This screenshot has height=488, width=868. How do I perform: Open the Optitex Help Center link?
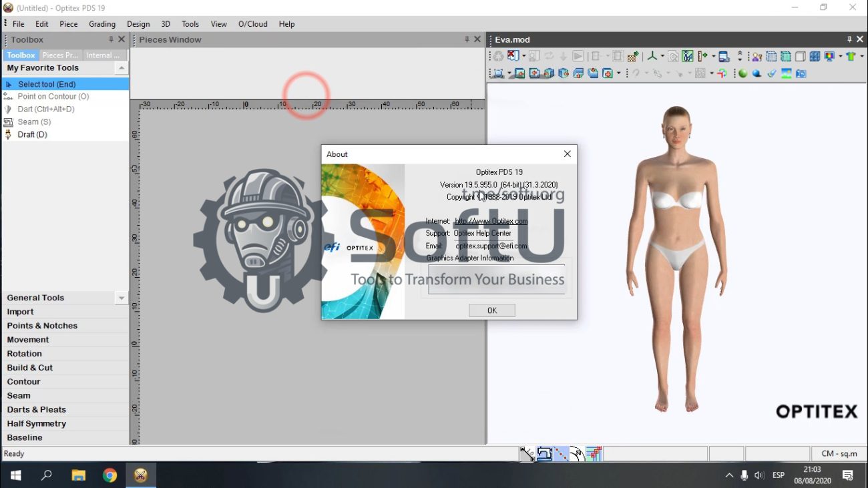pos(482,234)
